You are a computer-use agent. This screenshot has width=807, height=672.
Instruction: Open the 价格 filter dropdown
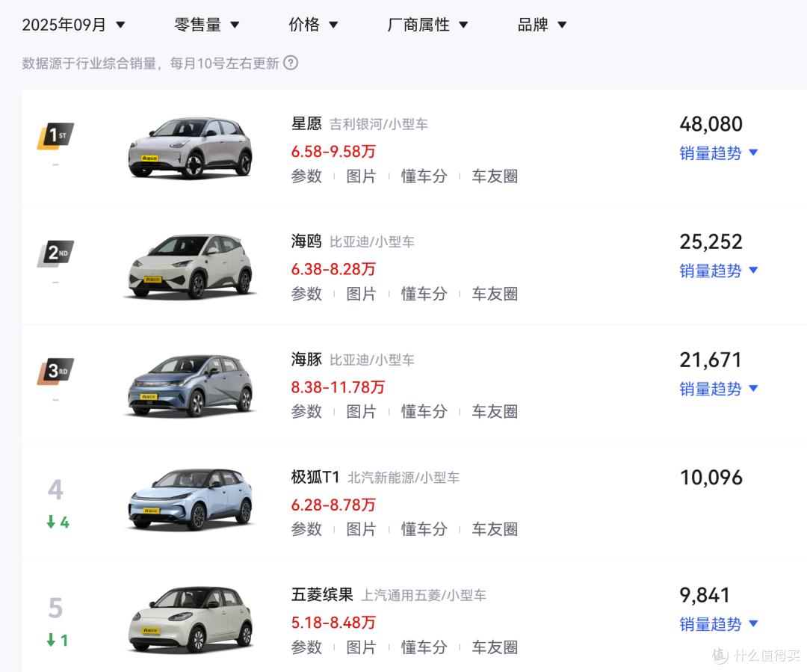tap(313, 25)
